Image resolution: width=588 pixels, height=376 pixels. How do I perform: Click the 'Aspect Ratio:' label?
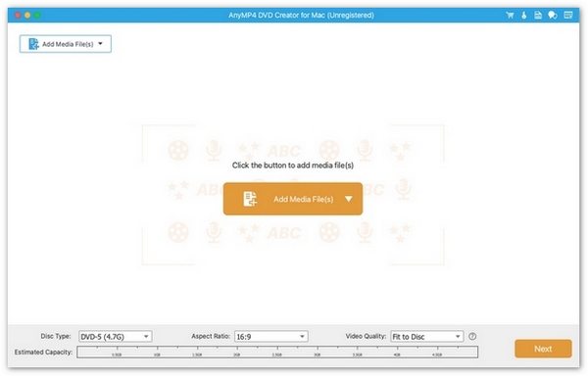211,336
